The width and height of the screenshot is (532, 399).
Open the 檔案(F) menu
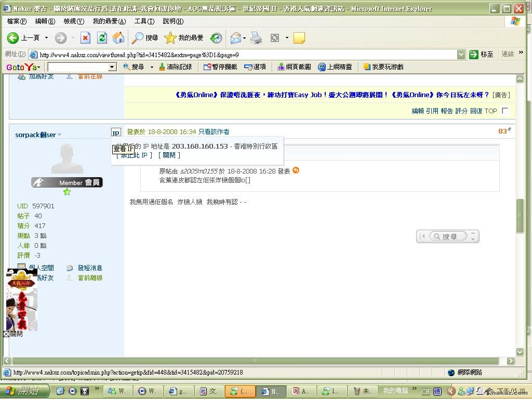point(17,21)
